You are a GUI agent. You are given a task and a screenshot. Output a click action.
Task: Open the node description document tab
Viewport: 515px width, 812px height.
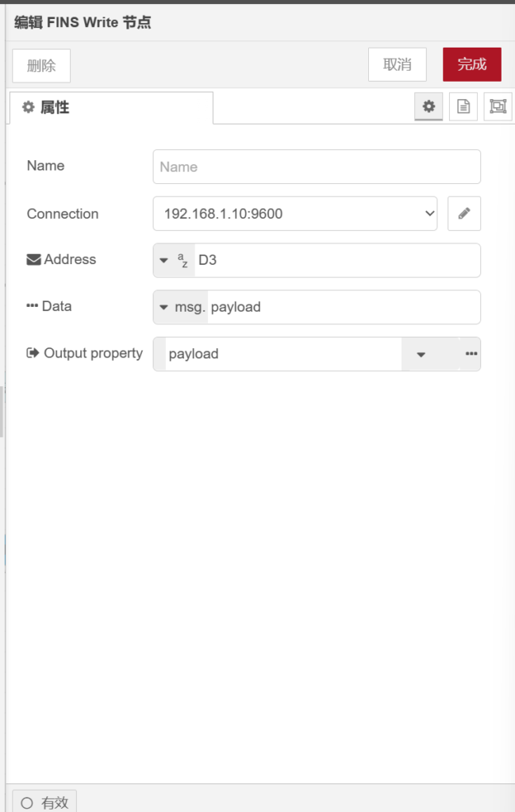click(x=463, y=107)
